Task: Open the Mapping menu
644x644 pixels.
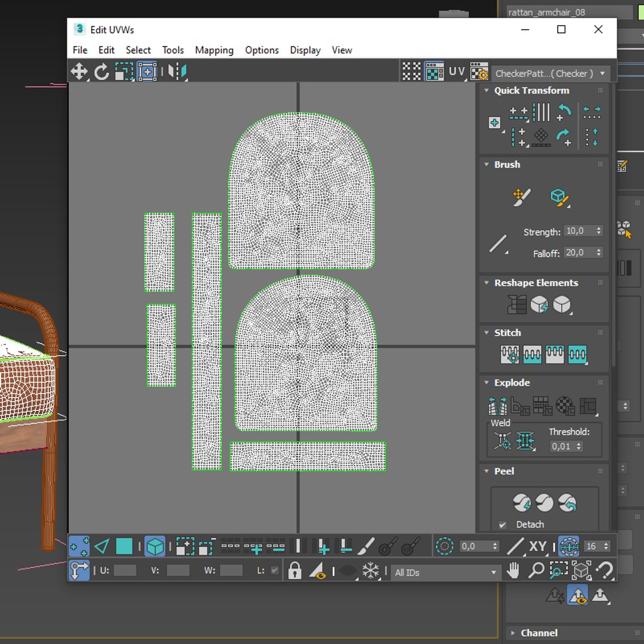Action: point(214,50)
